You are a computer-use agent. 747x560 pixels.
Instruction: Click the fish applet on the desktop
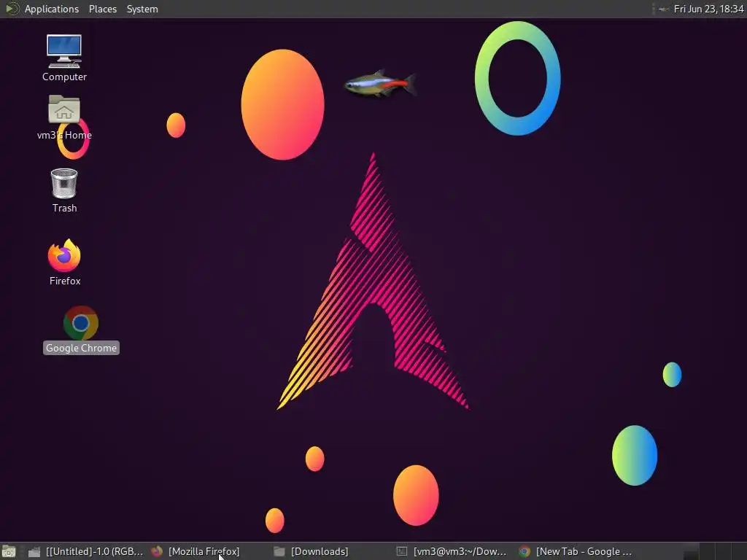click(380, 85)
